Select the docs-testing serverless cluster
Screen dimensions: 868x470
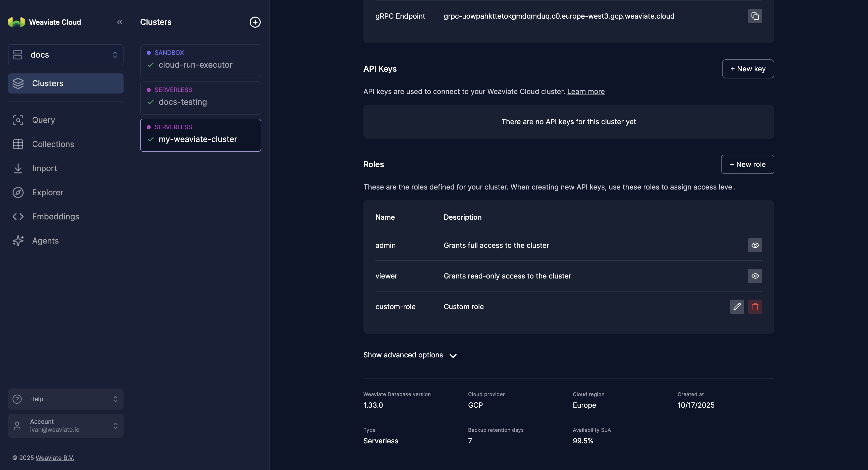tap(200, 98)
